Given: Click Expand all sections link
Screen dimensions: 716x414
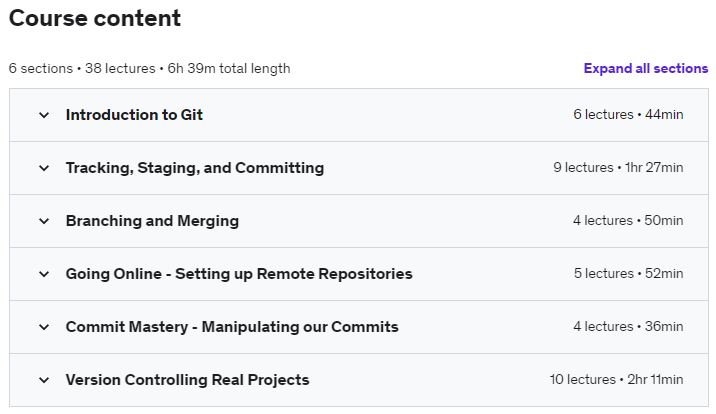Looking at the screenshot, I should pyautogui.click(x=645, y=69).
